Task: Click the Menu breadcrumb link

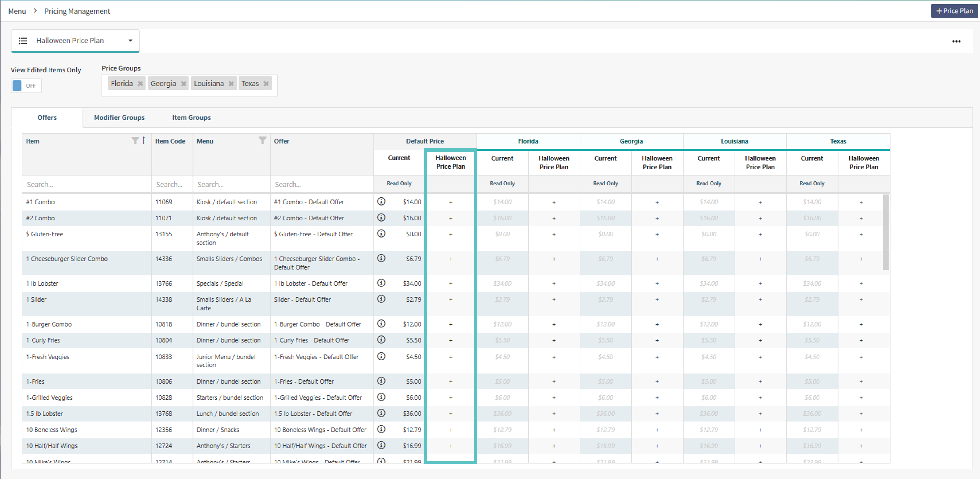Action: click(x=17, y=11)
